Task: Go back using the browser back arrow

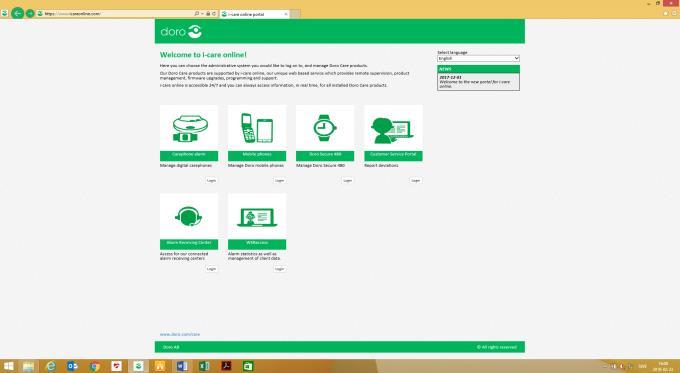Action: [17, 13]
